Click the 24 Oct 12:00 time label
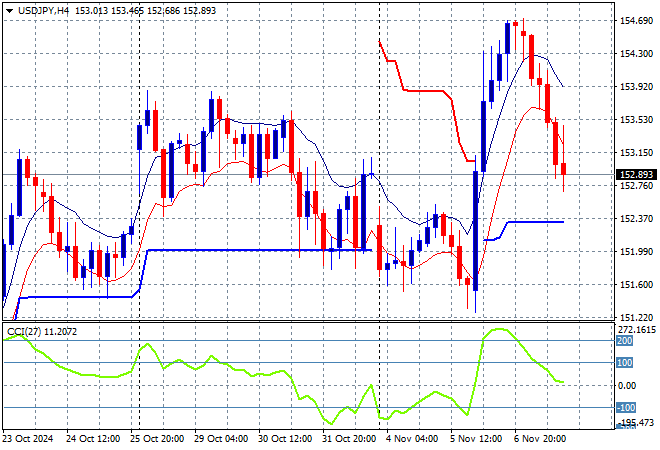The height and width of the screenshot is (450, 660). tap(93, 439)
